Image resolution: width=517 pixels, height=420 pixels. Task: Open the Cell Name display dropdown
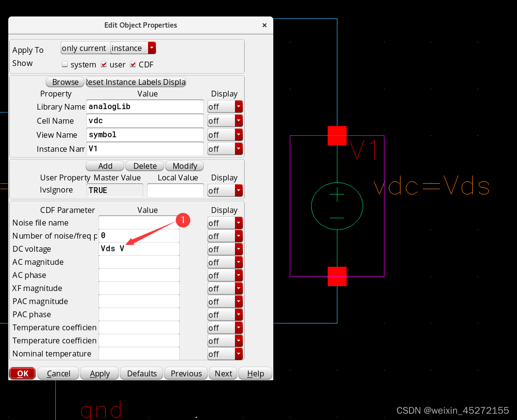[237, 121]
